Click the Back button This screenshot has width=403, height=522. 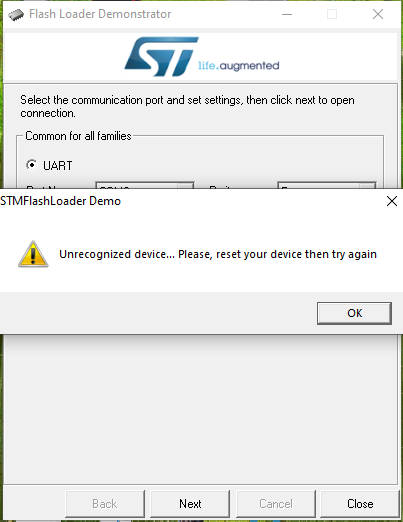click(x=105, y=503)
